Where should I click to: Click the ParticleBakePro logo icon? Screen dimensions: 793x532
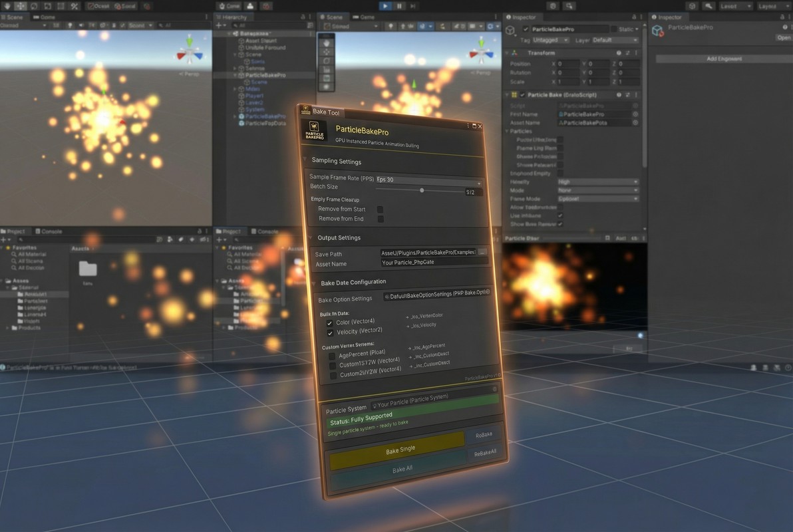click(x=313, y=130)
